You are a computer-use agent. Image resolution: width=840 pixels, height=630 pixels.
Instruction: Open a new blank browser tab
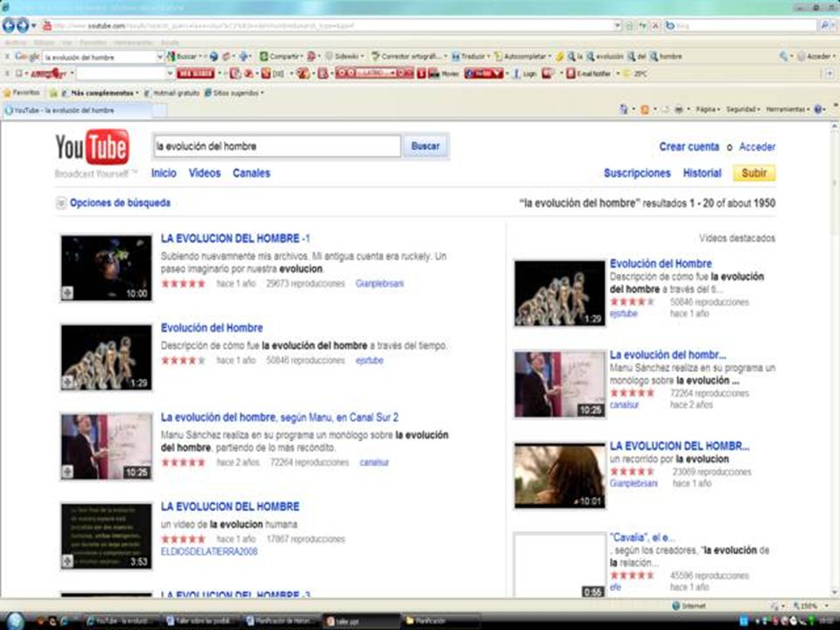point(160,110)
